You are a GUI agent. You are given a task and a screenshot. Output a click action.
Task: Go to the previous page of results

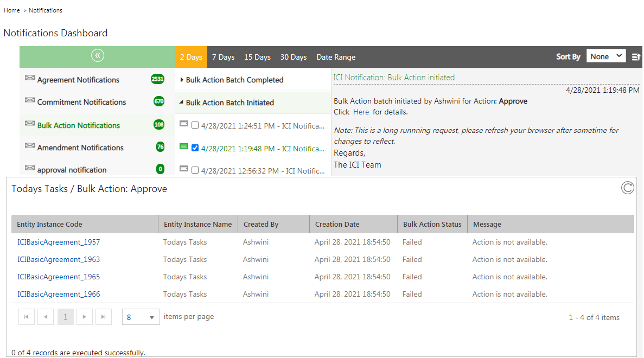coord(46,317)
